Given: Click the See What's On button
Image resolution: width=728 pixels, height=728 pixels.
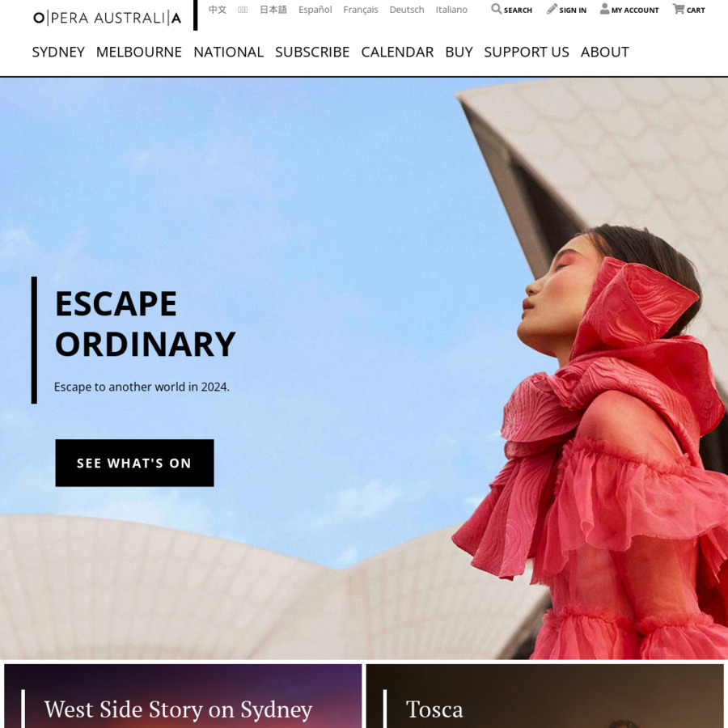Looking at the screenshot, I should point(134,463).
